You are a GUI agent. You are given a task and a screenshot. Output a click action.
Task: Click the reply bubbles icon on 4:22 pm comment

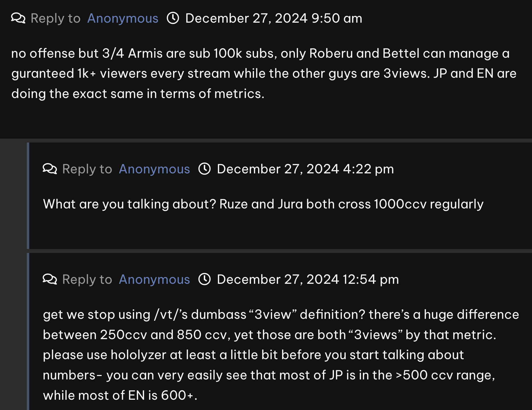tap(50, 169)
